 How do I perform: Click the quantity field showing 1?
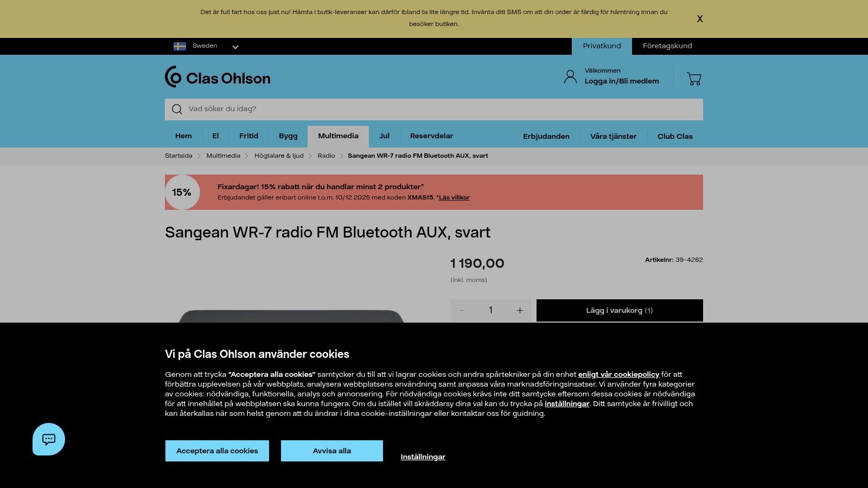tap(490, 310)
